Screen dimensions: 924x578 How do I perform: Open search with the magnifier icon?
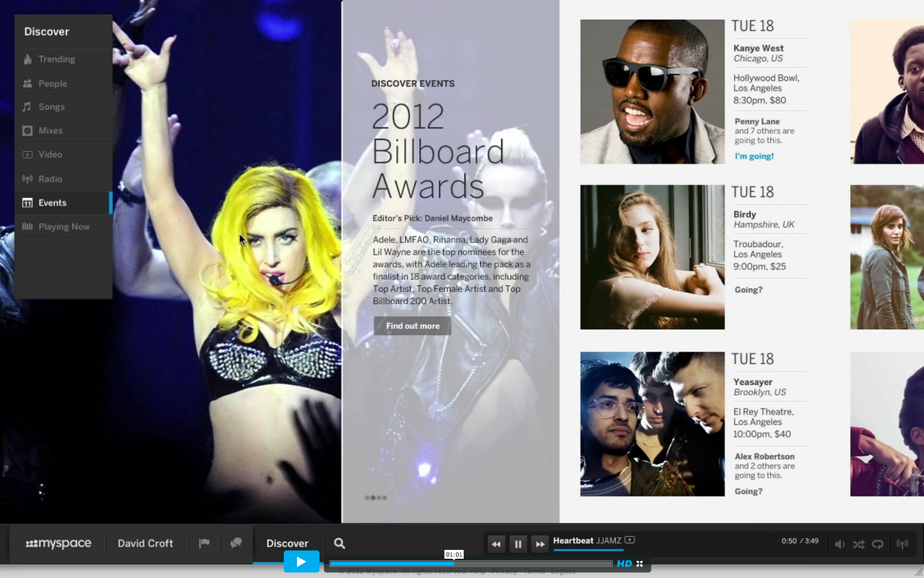click(339, 543)
